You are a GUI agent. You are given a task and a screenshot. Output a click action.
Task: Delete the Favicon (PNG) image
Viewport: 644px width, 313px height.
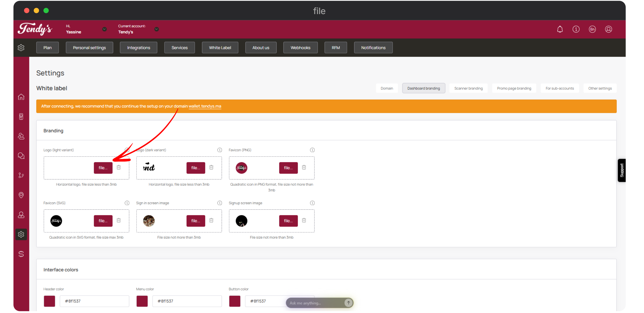tap(304, 167)
